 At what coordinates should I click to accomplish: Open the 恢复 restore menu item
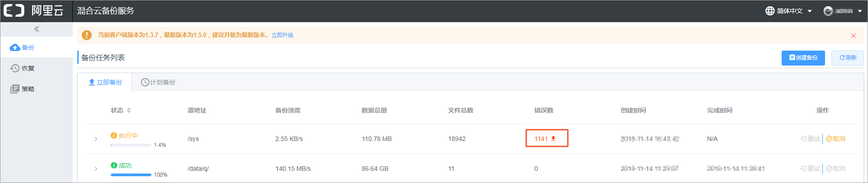[x=36, y=68]
